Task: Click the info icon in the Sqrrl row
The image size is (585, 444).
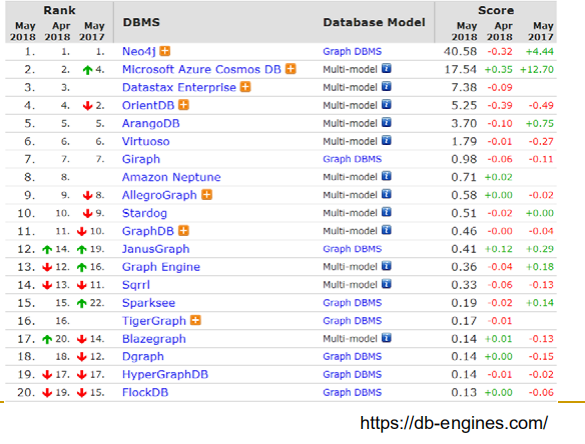Action: pos(387,284)
